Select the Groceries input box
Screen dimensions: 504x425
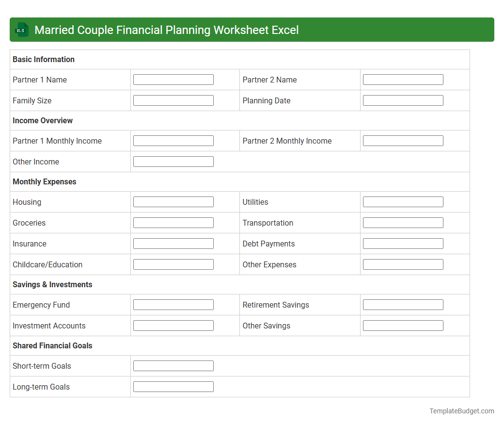pyautogui.click(x=173, y=222)
